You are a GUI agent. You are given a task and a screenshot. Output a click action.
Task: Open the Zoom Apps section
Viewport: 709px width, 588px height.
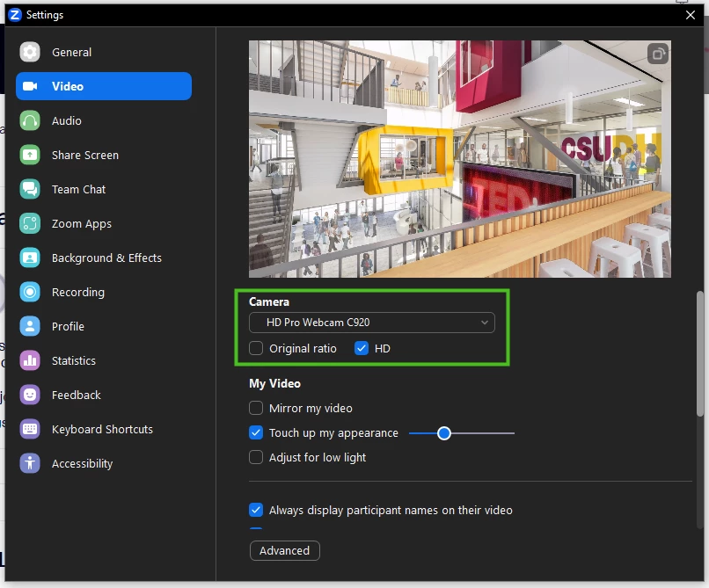(x=104, y=224)
